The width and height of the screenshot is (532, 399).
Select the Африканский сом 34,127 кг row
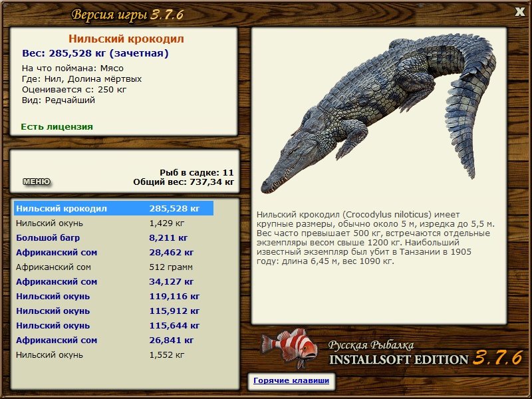[x=114, y=281]
